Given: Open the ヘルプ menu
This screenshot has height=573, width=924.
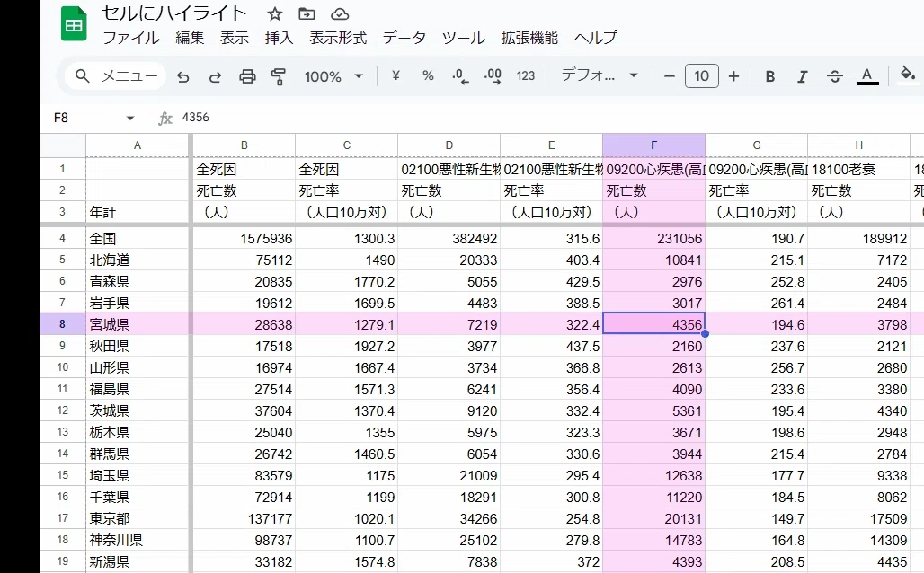Looking at the screenshot, I should 596,38.
